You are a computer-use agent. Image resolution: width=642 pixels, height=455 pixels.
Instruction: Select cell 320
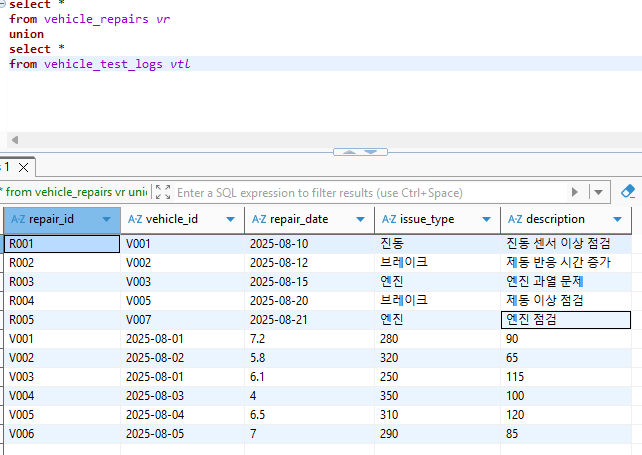[x=438, y=358]
